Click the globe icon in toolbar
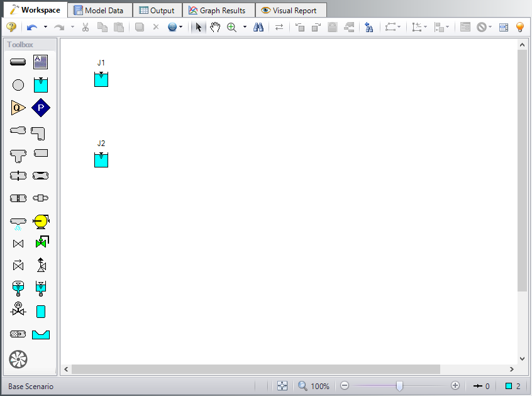Screen dimensions: 532x396 172,27
